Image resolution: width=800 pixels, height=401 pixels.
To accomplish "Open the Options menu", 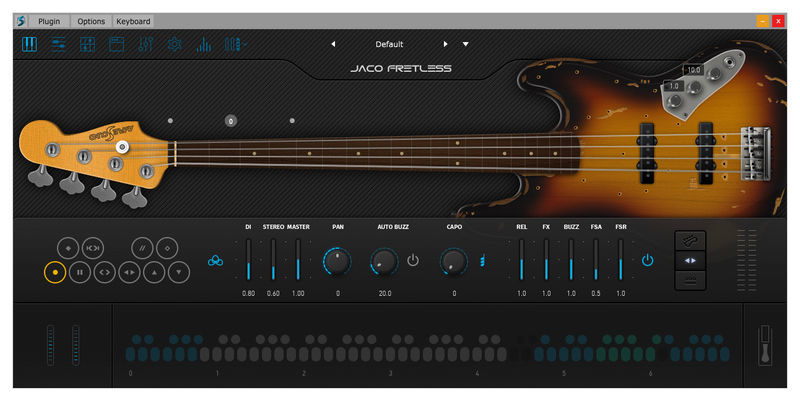I will [91, 21].
